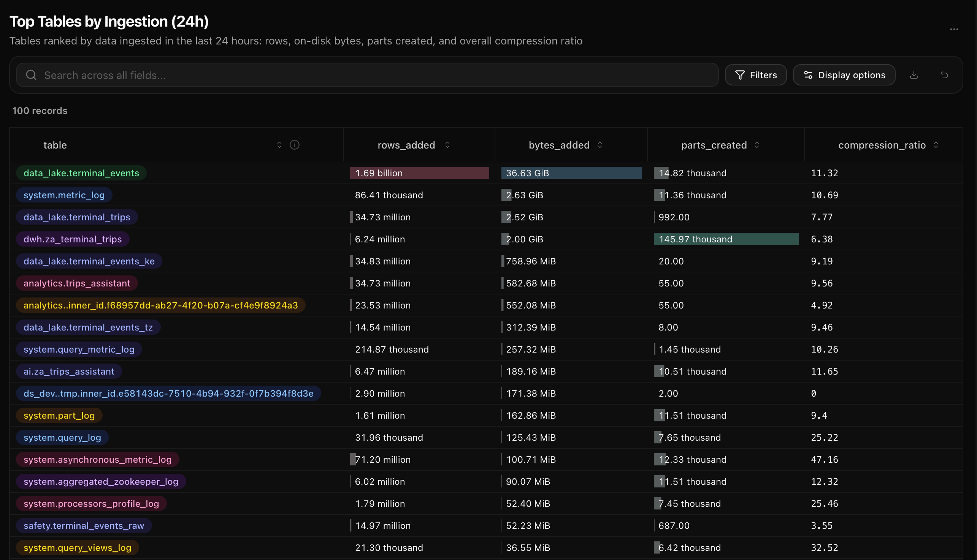Click the search magnifier icon

(31, 75)
